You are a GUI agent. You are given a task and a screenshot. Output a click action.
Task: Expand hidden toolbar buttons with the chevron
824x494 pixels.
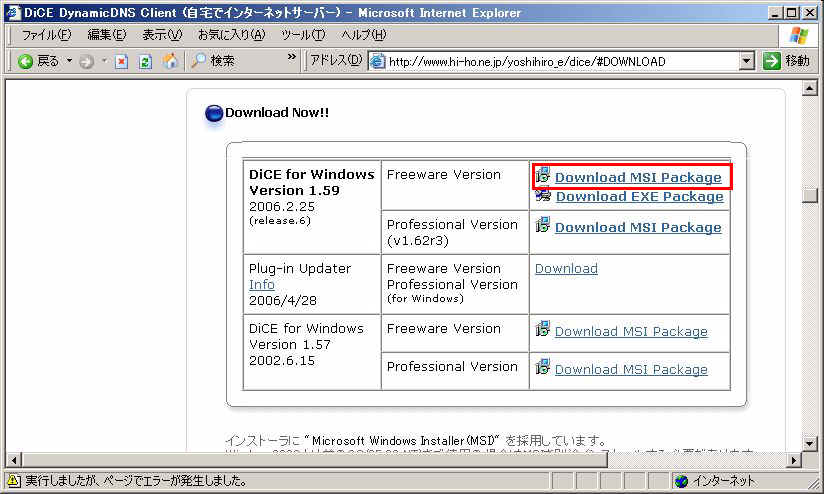click(292, 57)
